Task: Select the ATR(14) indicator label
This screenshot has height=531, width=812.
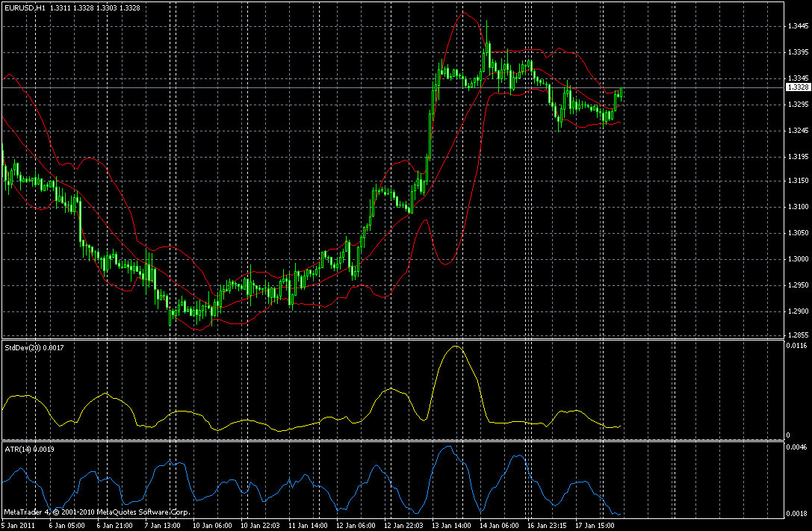Action: pyautogui.click(x=19, y=450)
